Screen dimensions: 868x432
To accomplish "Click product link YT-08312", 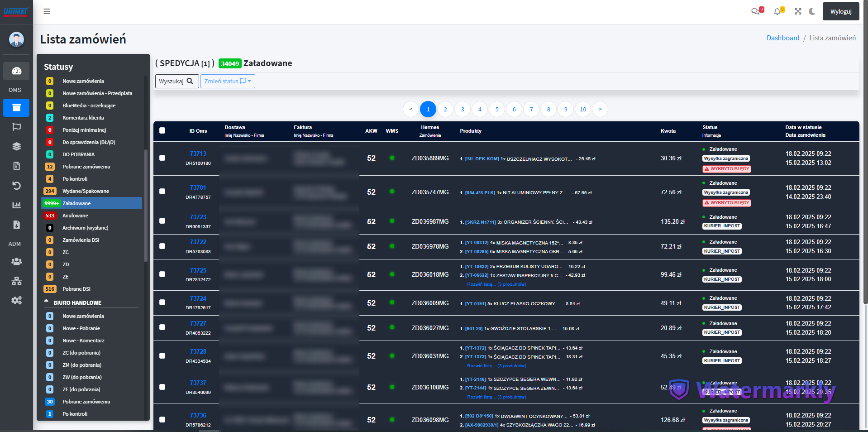I will tap(477, 243).
